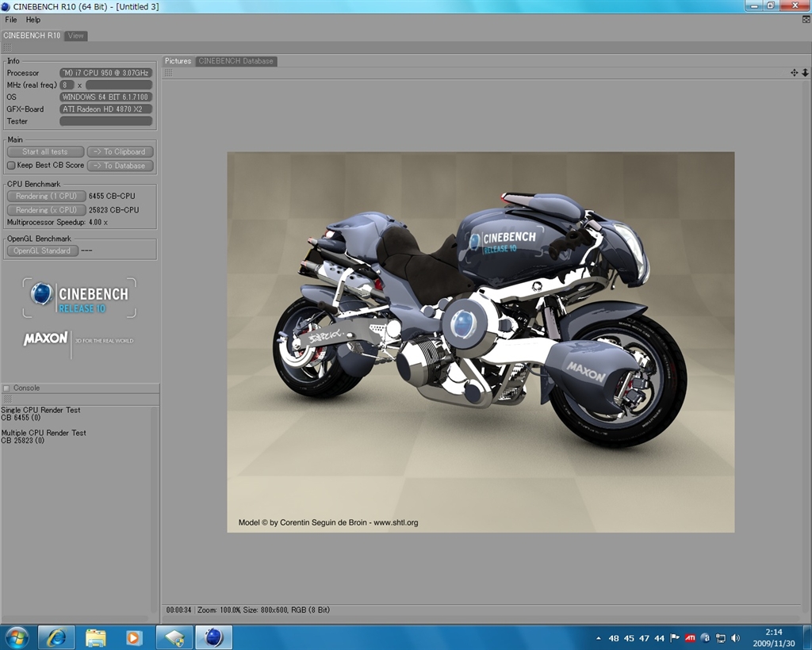Click the CINEBENCH sphere icon in taskbar

(214, 637)
